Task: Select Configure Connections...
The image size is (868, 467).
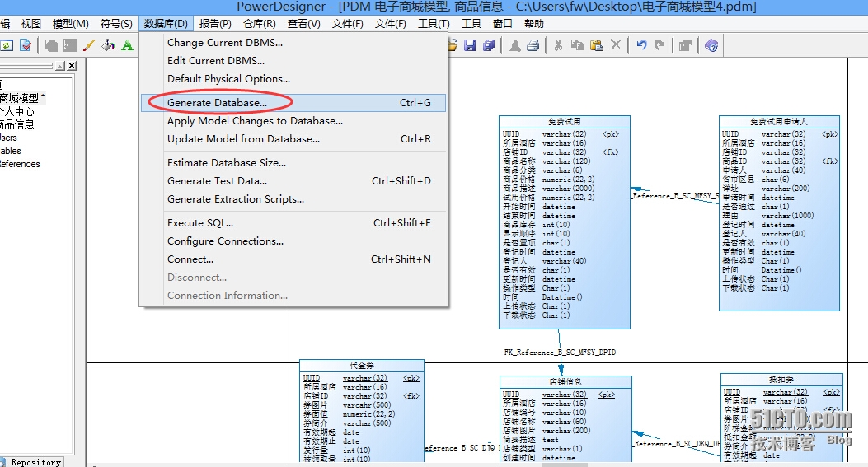Action: click(x=294, y=241)
